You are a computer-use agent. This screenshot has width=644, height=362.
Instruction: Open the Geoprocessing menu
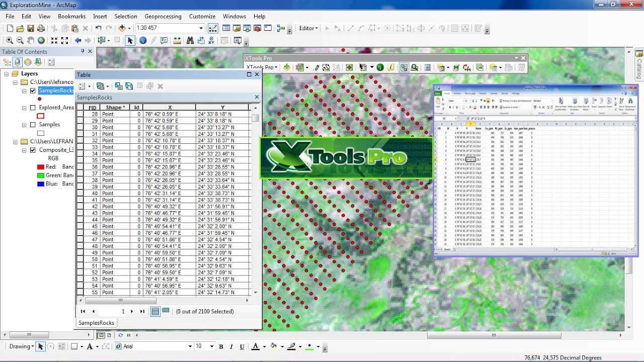163,16
